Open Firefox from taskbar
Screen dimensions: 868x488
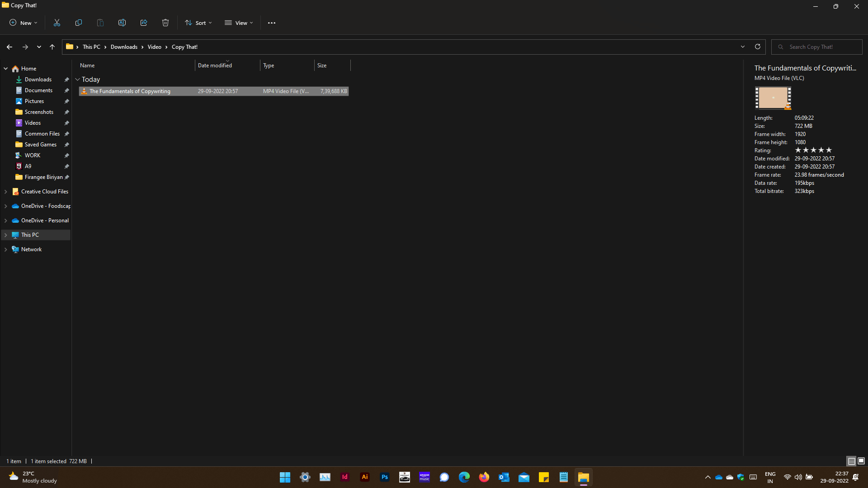484,477
